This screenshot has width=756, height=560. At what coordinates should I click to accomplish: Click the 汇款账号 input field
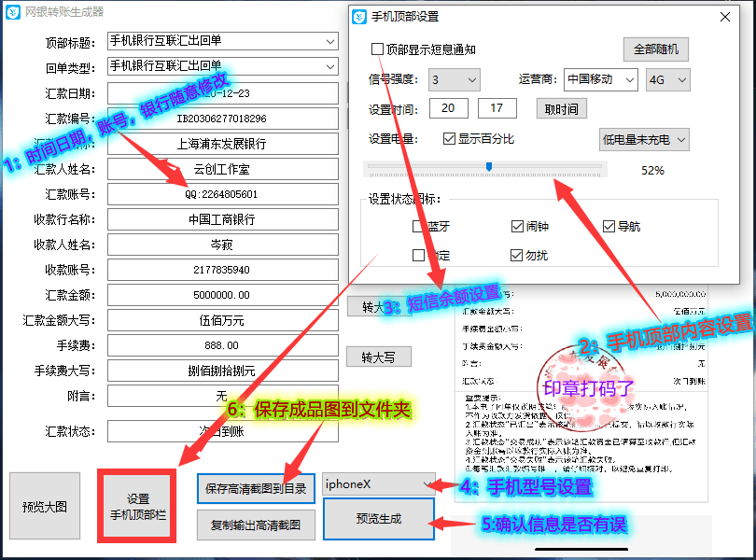click(x=223, y=194)
